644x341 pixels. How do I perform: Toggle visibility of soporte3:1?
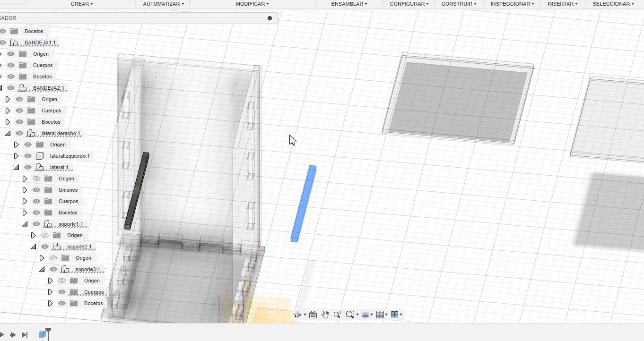(x=53, y=269)
